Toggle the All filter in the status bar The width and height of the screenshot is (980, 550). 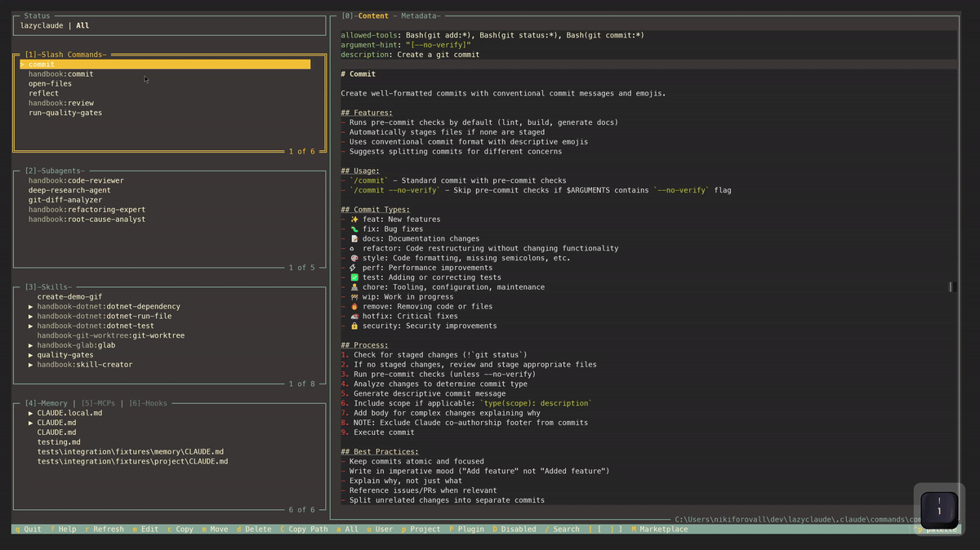[350, 529]
